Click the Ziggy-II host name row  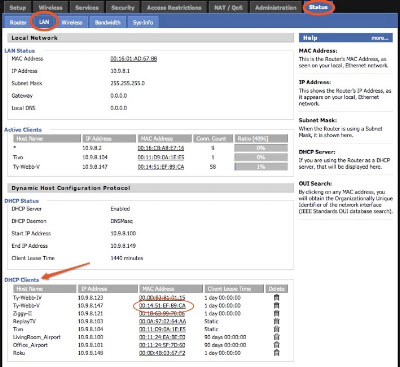tap(22, 313)
